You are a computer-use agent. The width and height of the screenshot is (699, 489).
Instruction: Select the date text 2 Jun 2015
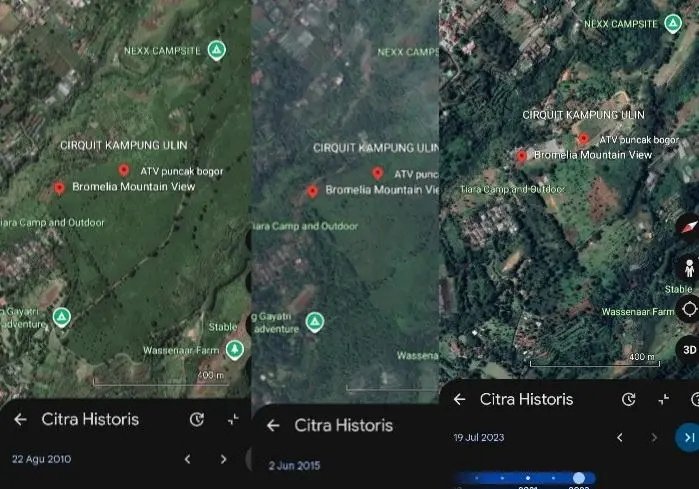click(x=294, y=466)
